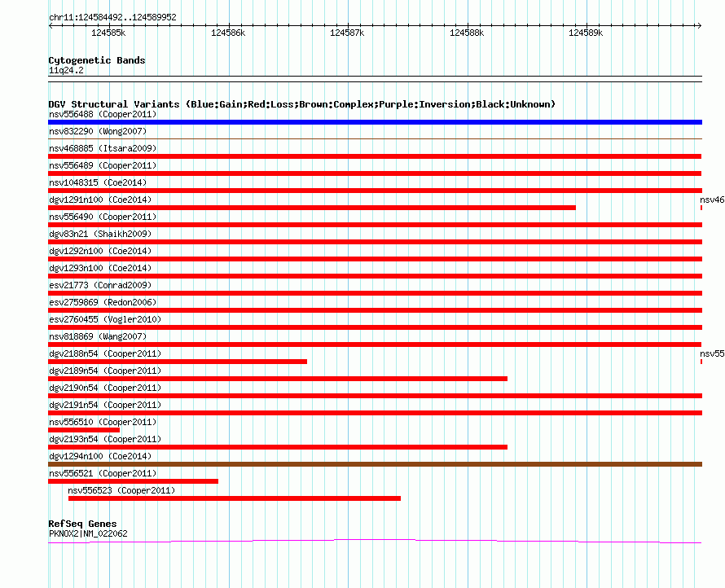This screenshot has width=725, height=588.
Task: Open the PKNOX2|NM_022062 gene label
Action: 88,533
